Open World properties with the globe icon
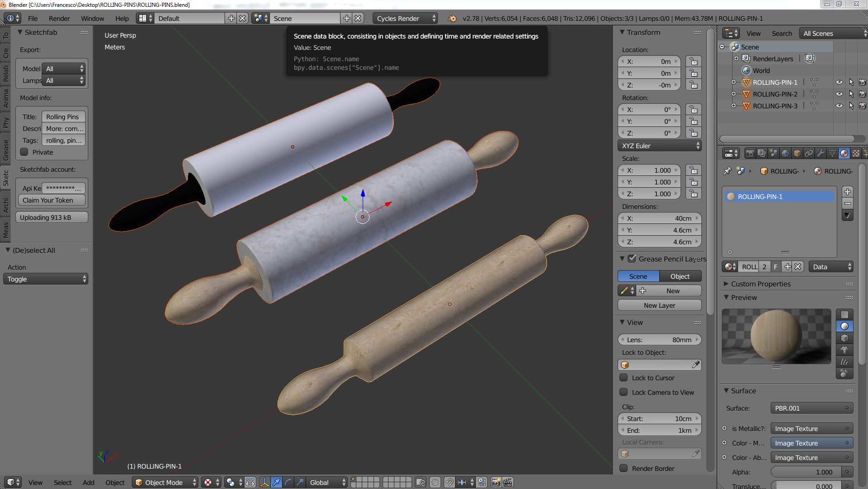The image size is (868, 489). click(784, 154)
